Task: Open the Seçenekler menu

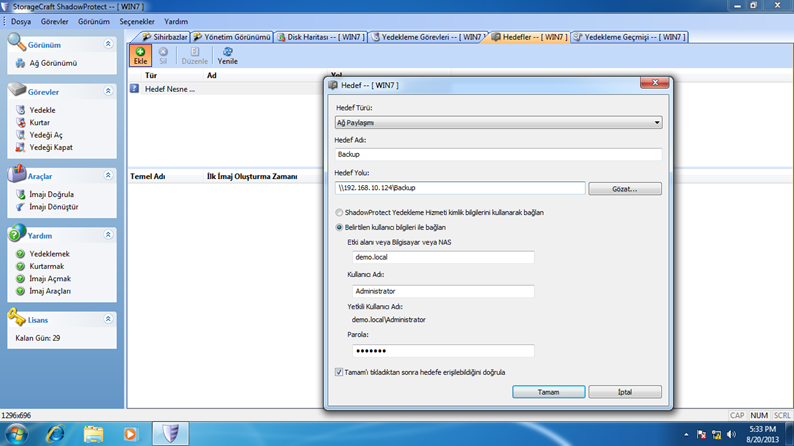Action: click(x=137, y=22)
